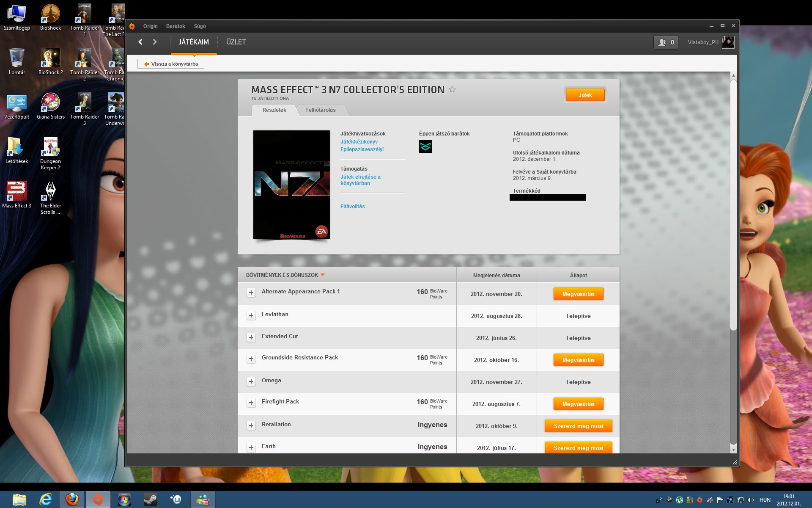
Task: Expand the Earth row
Action: tap(251, 447)
